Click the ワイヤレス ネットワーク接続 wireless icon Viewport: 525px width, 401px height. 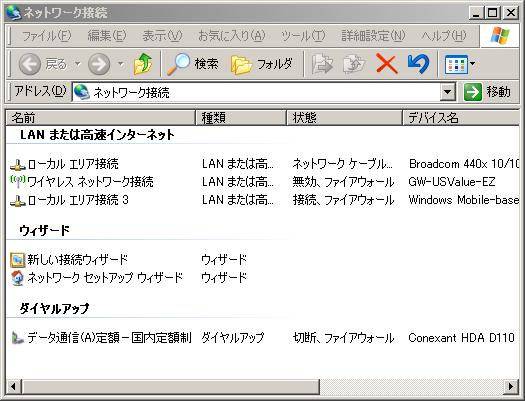(18, 182)
